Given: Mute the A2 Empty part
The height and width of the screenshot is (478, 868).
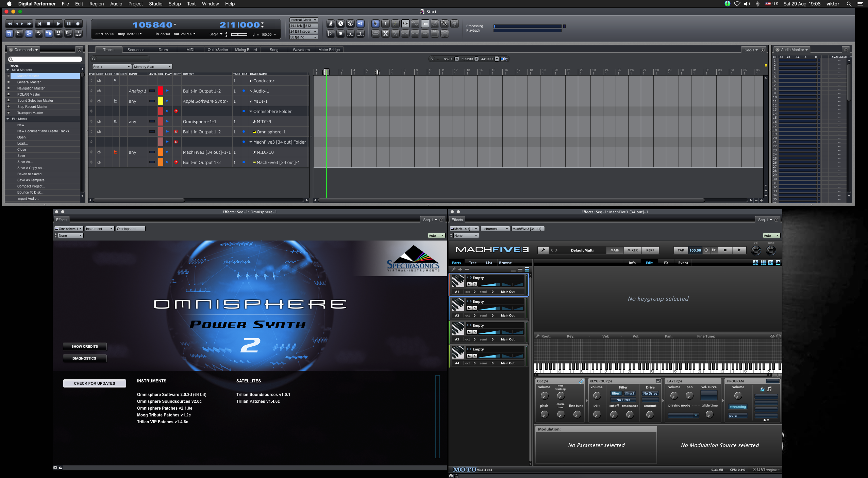Looking at the screenshot, I should [x=469, y=308].
